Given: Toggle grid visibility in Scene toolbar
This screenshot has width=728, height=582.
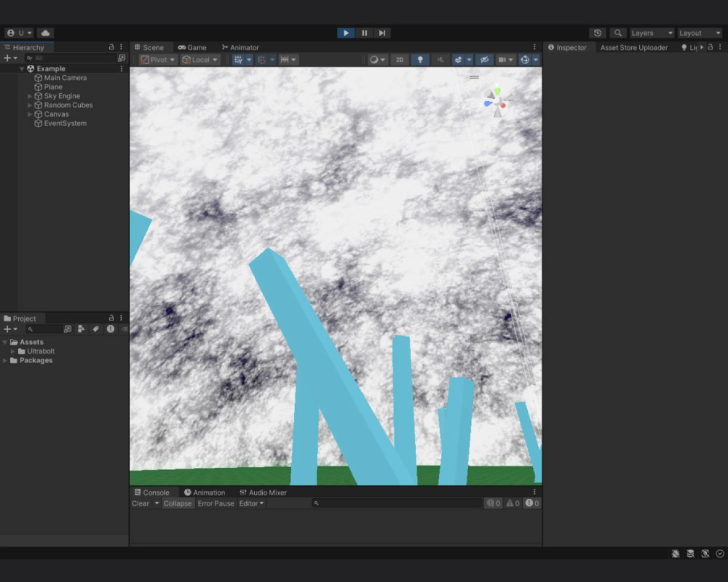Looking at the screenshot, I should pyautogui.click(x=238, y=60).
